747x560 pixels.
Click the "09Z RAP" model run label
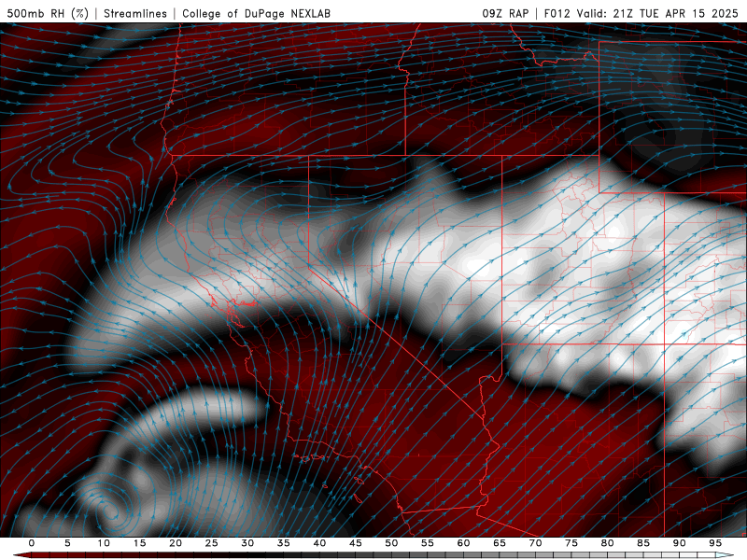coord(505,13)
